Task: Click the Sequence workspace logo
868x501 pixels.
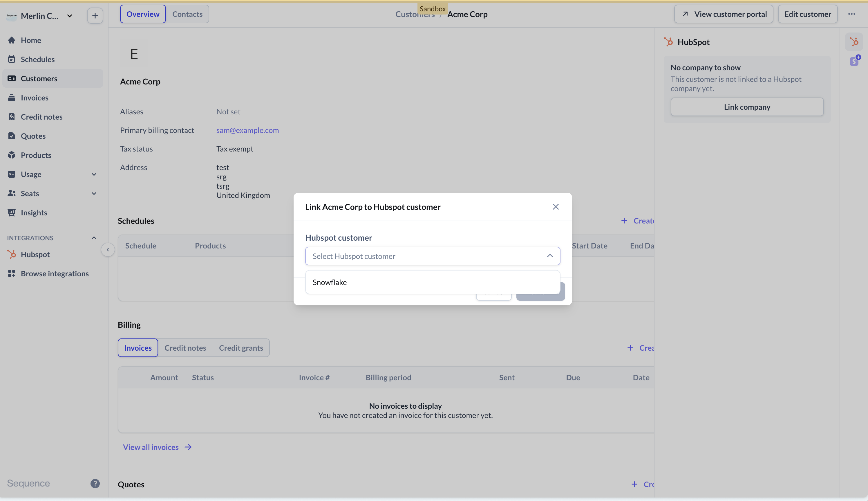Action: coord(11,16)
